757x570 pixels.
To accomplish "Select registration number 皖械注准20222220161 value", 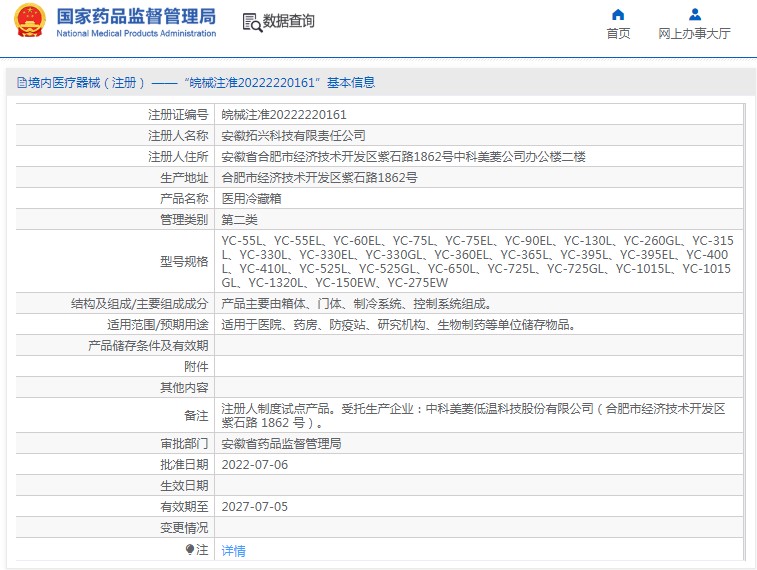I will (284, 114).
